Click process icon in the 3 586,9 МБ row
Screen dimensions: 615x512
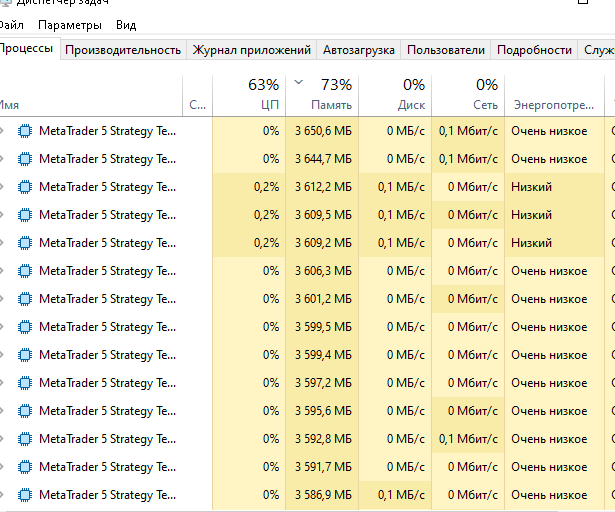25,495
